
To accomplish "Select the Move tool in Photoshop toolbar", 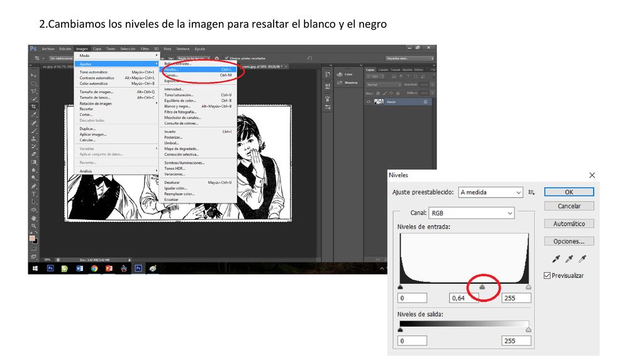I will pos(34,75).
